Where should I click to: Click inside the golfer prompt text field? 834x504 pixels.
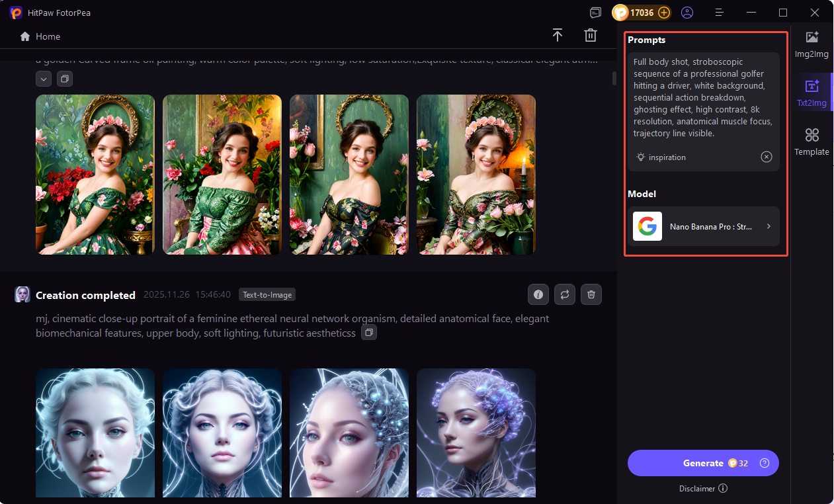703,97
